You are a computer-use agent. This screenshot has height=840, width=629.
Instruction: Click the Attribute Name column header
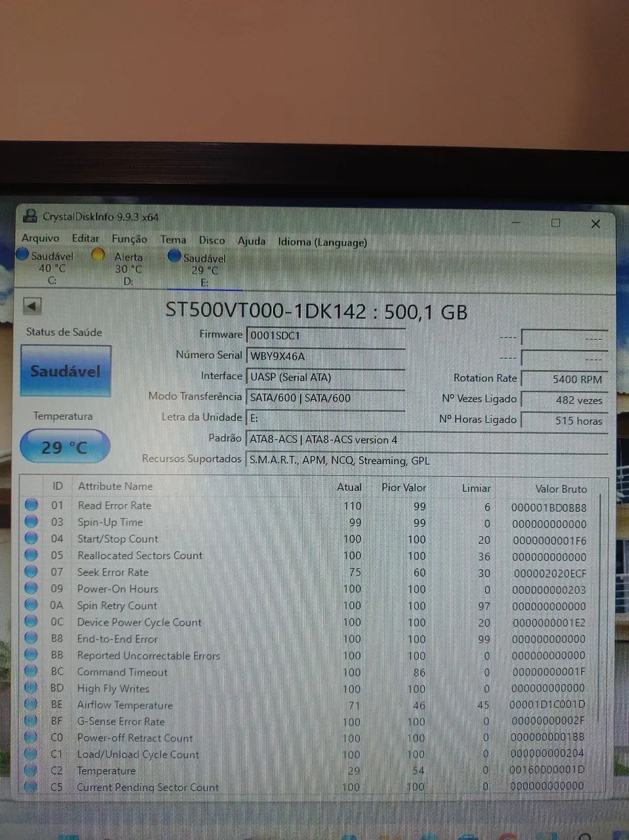click(x=116, y=486)
